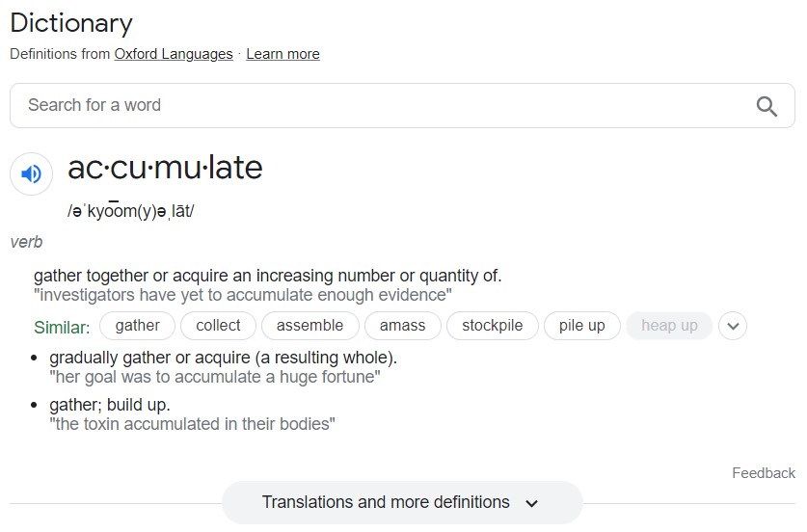Select the similar word 'heap up'
This screenshot has height=532, width=807.
[x=669, y=326]
